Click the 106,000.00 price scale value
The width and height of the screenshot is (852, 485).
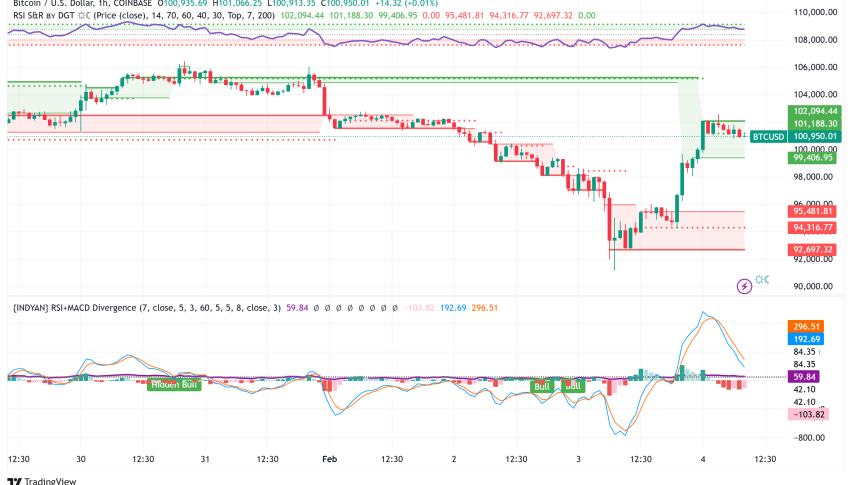pos(815,67)
